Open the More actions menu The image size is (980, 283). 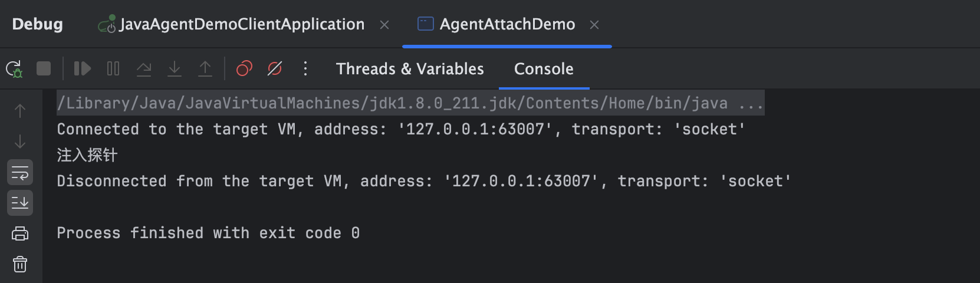click(305, 69)
